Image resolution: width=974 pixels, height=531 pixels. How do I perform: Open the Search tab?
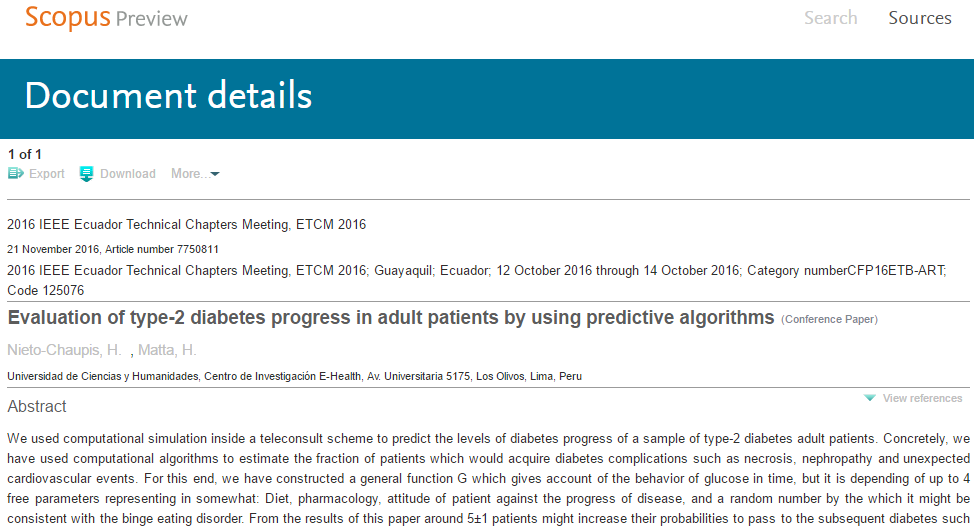(x=831, y=18)
